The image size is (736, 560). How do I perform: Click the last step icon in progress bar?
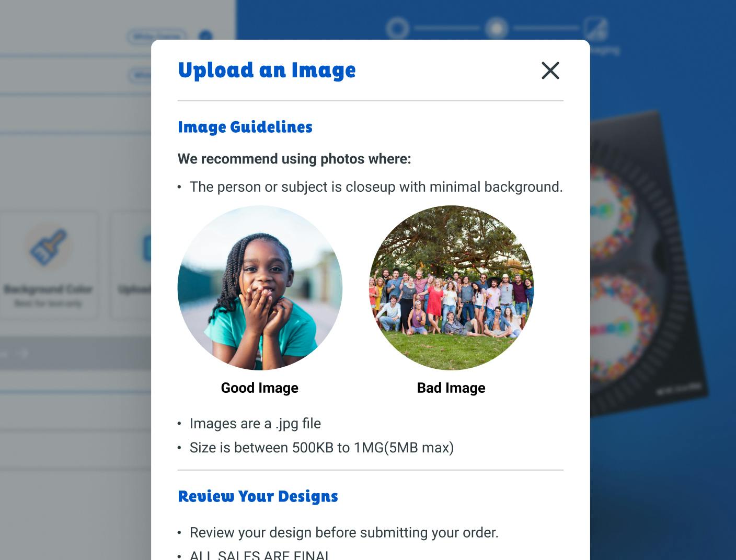tap(596, 28)
